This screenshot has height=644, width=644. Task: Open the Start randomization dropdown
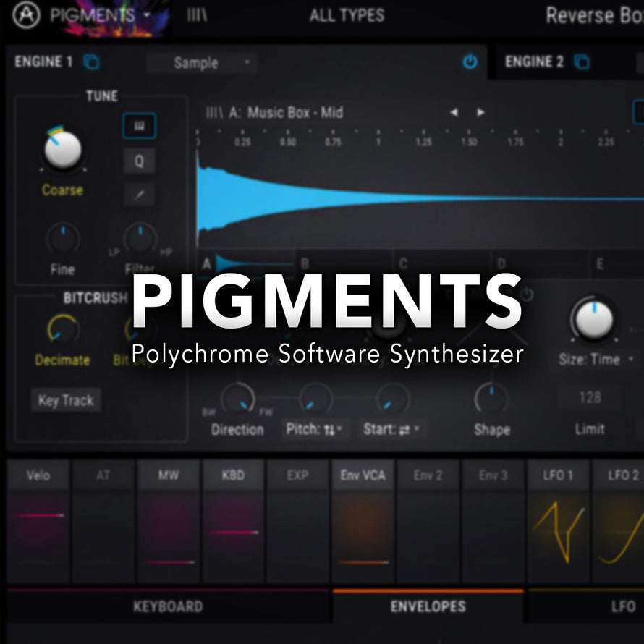[391, 429]
